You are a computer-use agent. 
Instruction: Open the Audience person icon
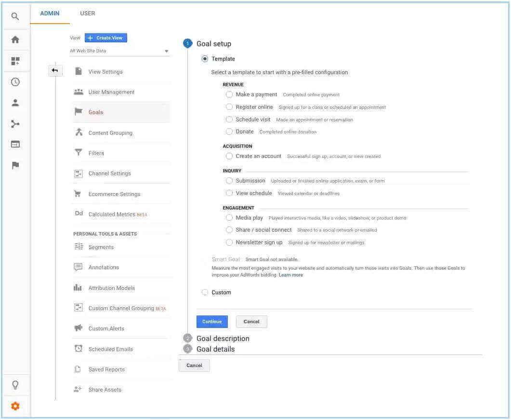coord(15,102)
